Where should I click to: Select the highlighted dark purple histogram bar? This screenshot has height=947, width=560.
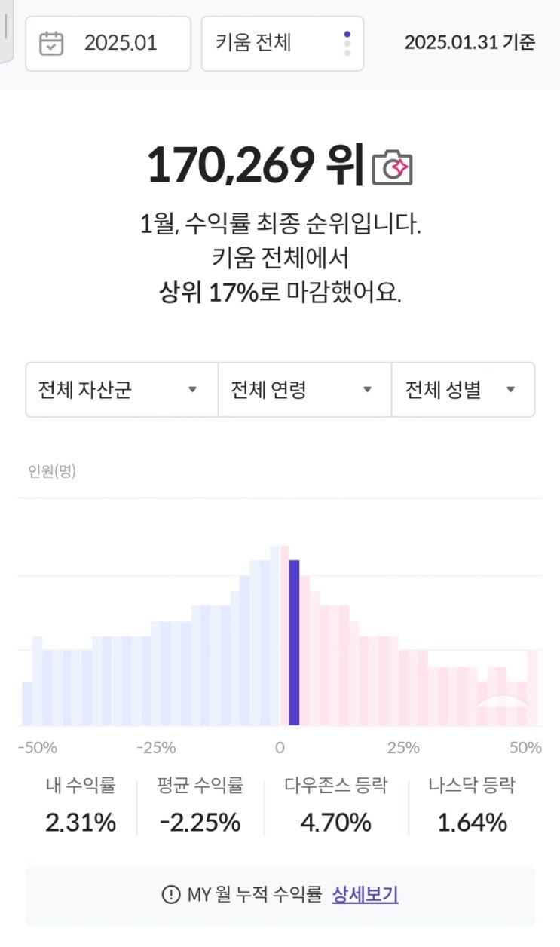(295, 643)
